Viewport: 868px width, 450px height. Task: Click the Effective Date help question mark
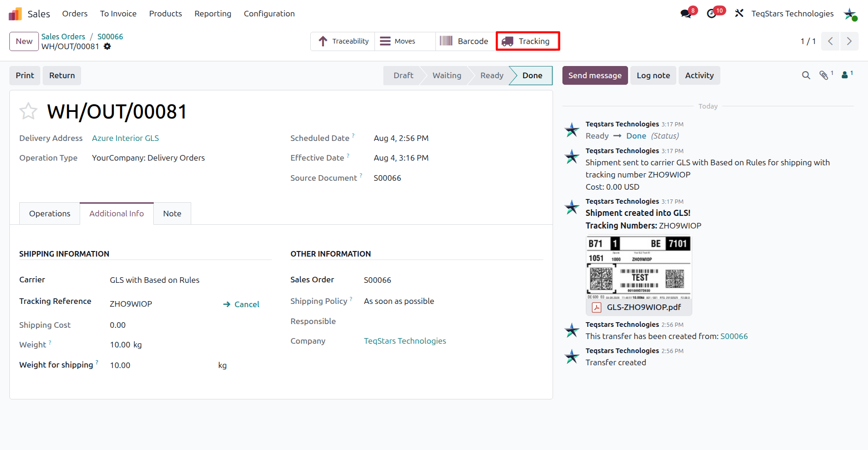[x=348, y=155]
